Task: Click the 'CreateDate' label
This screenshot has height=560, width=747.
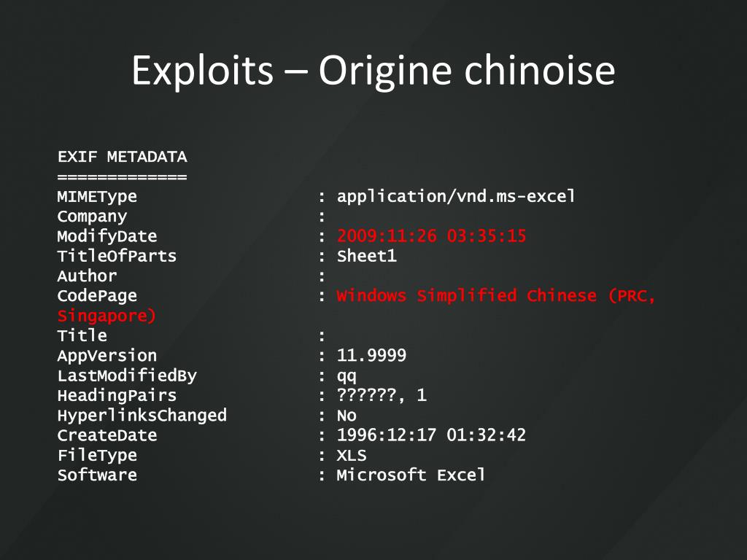Action: coord(107,435)
